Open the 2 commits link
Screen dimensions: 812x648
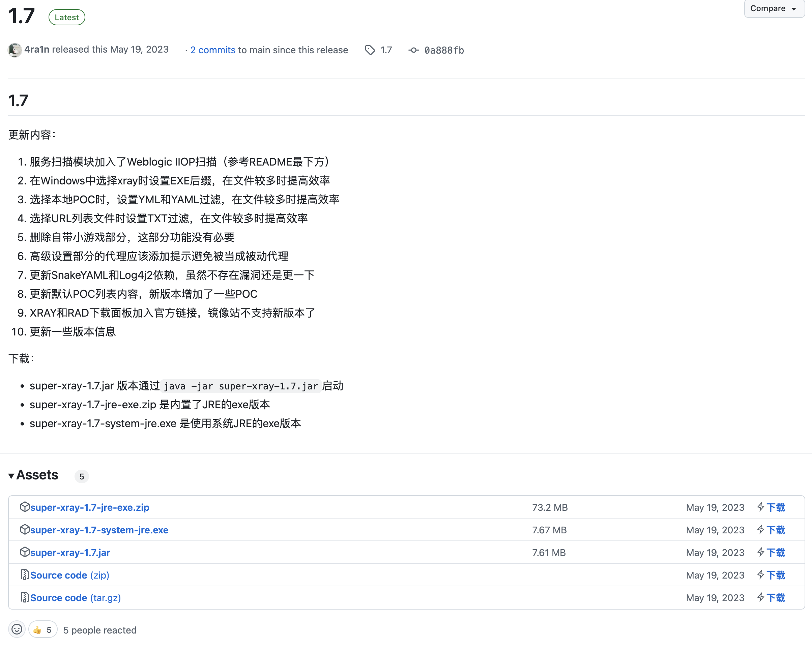tap(213, 50)
